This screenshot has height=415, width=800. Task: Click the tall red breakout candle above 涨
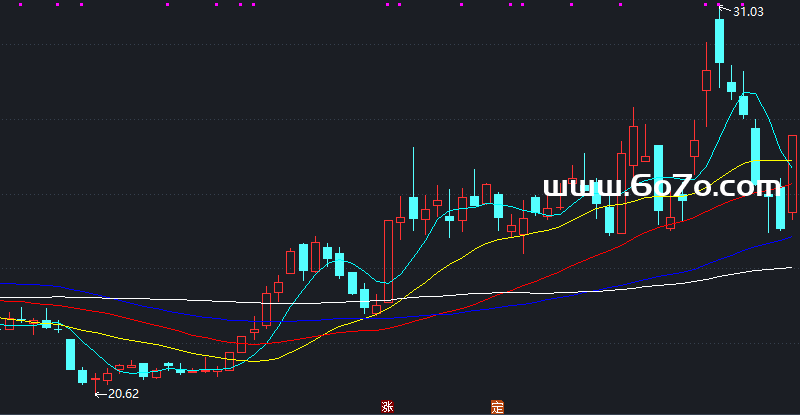(387, 258)
